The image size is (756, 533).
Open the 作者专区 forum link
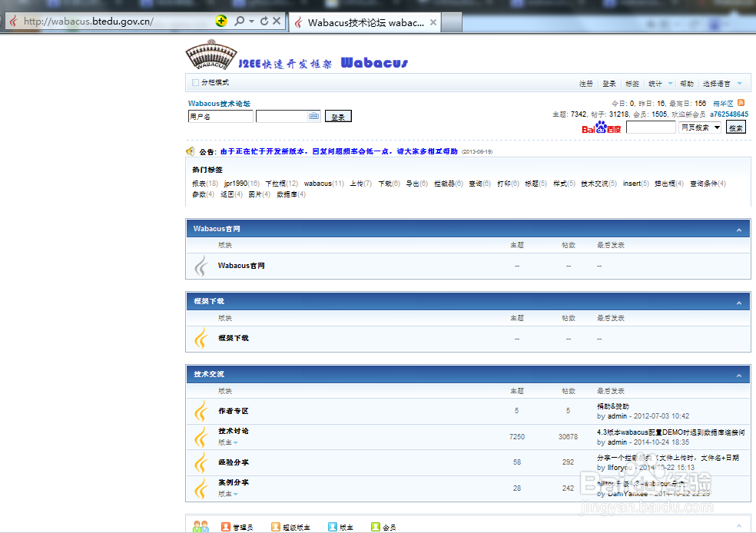(234, 411)
